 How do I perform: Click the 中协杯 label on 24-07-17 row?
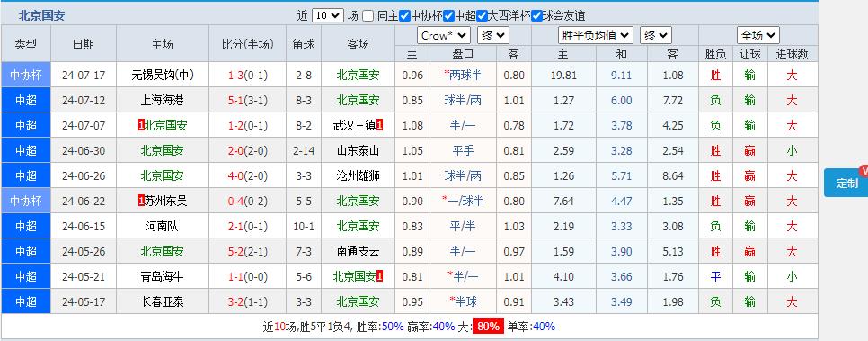coord(26,75)
